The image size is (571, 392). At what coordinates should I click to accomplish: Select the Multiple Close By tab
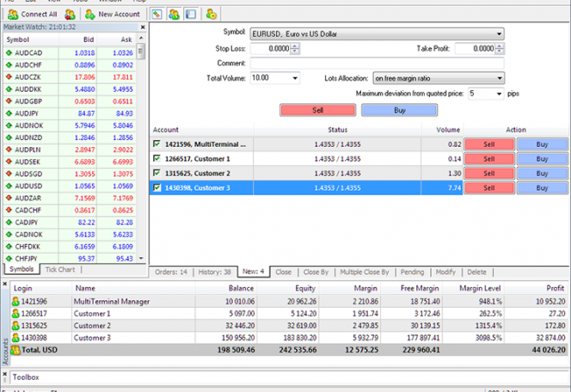pyautogui.click(x=365, y=272)
